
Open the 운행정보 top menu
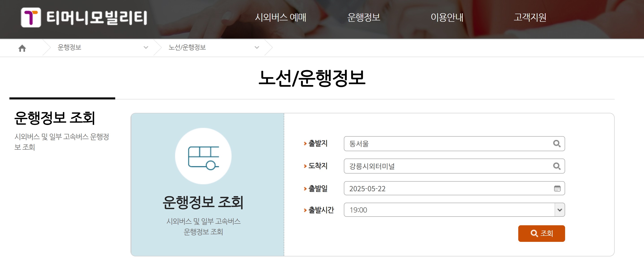click(x=364, y=17)
